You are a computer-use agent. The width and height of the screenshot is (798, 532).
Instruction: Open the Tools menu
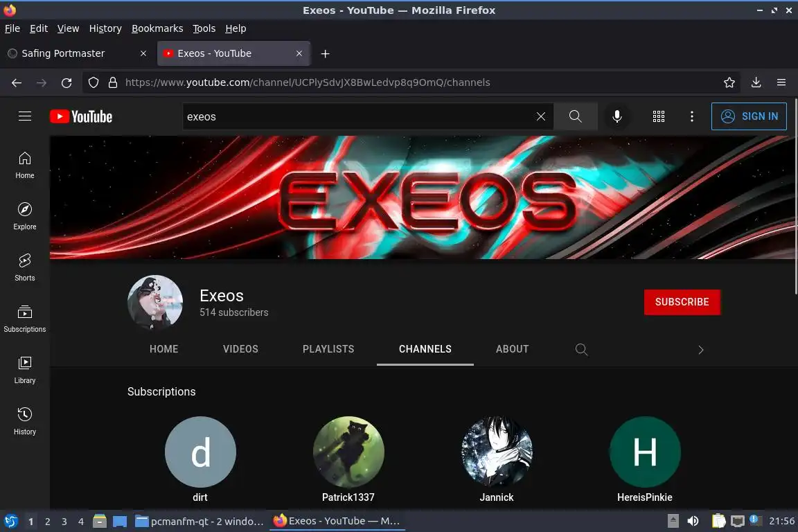(204, 28)
